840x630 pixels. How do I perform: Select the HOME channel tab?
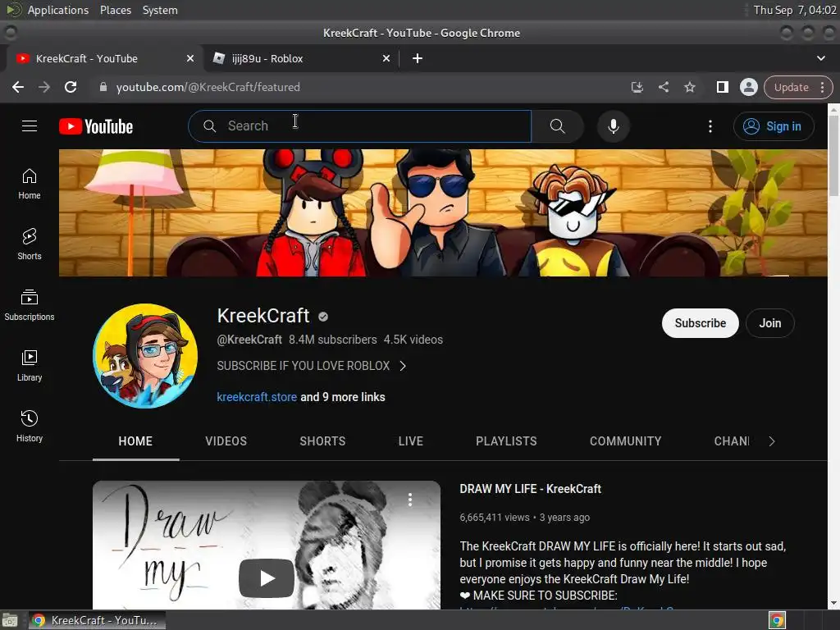(x=135, y=441)
